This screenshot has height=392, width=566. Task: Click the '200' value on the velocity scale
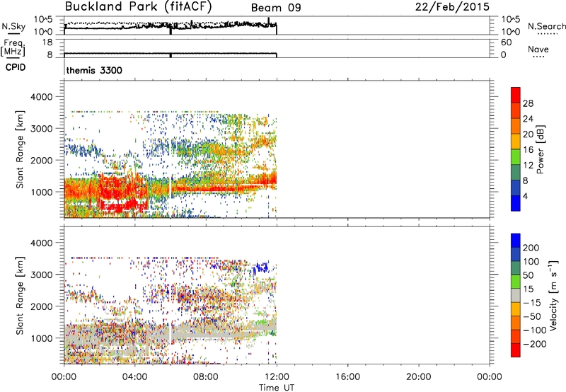coord(531,248)
